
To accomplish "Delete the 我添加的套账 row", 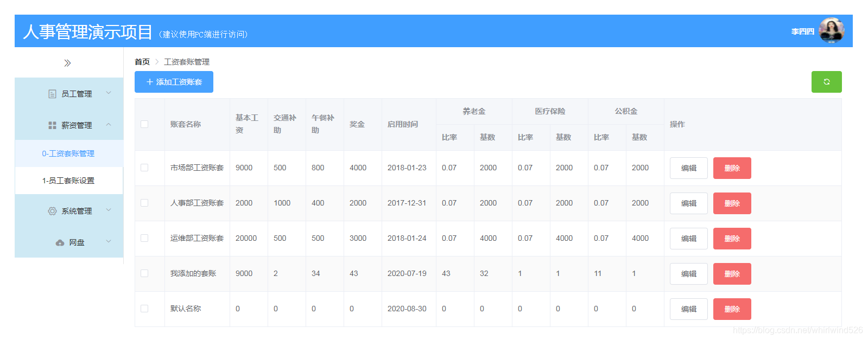I will 732,274.
